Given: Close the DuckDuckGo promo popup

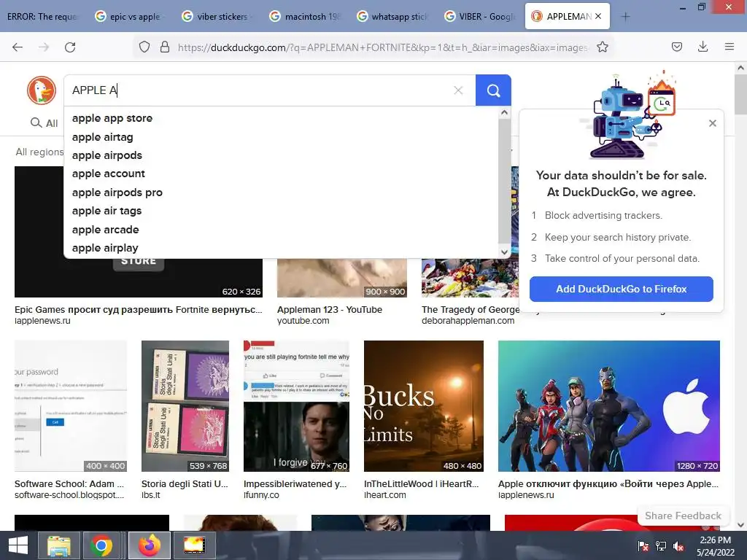Looking at the screenshot, I should 713,123.
